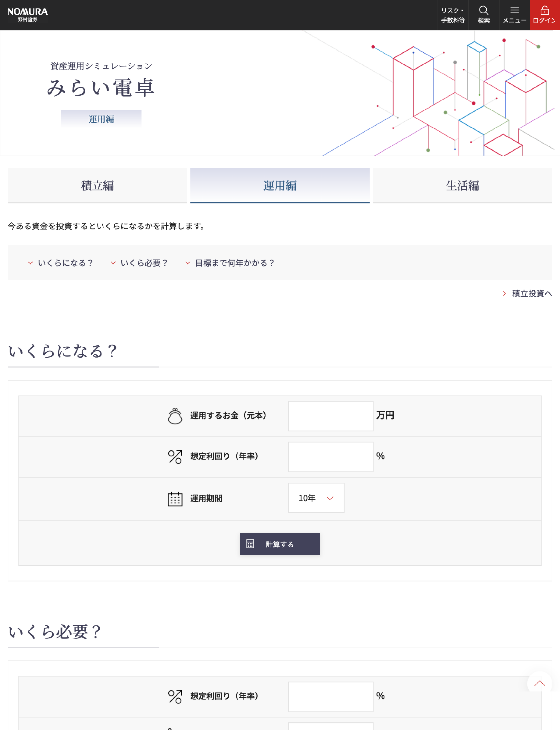Open the リスク・手数料等 header link

453,15
